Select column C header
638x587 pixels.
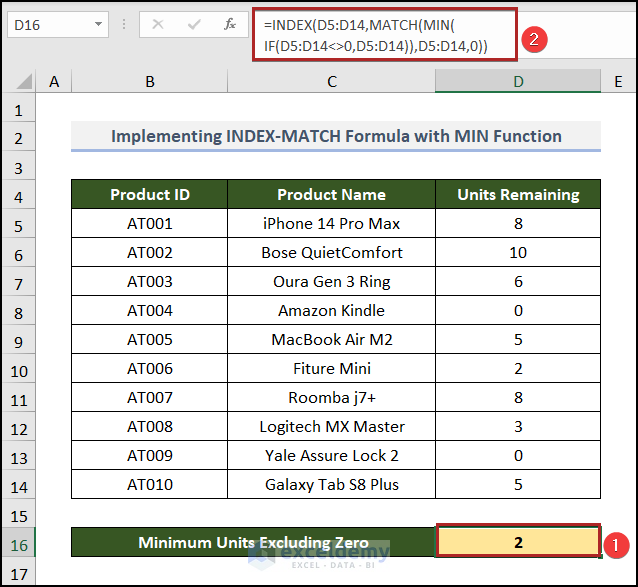pos(331,81)
